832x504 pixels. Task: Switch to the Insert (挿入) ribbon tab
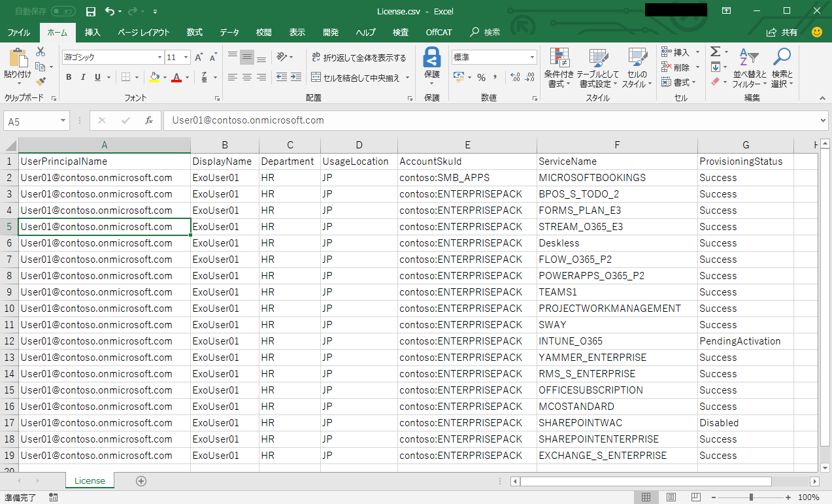93,33
